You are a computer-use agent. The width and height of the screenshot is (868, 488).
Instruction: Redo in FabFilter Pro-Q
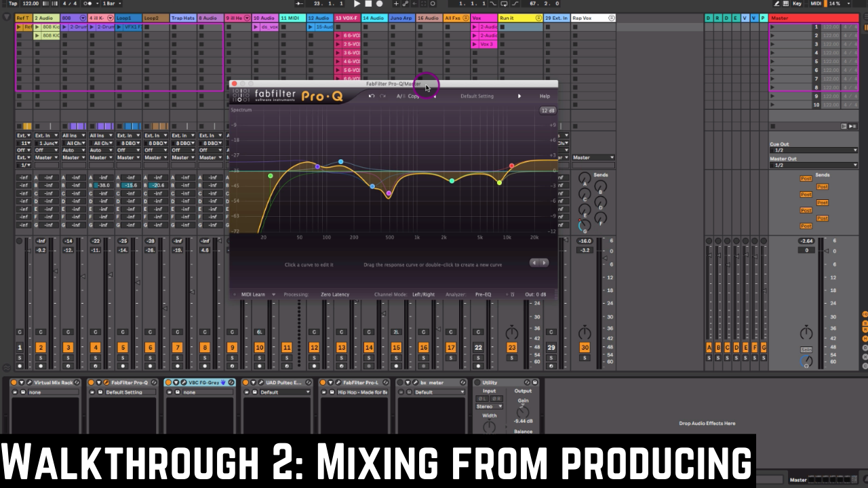(382, 96)
